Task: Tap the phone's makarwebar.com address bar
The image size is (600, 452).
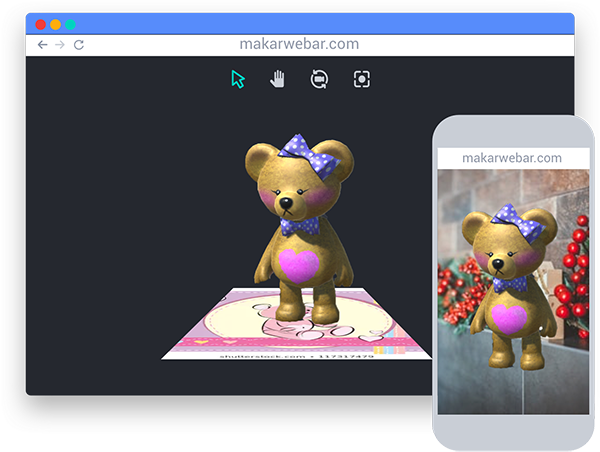Action: (513, 158)
